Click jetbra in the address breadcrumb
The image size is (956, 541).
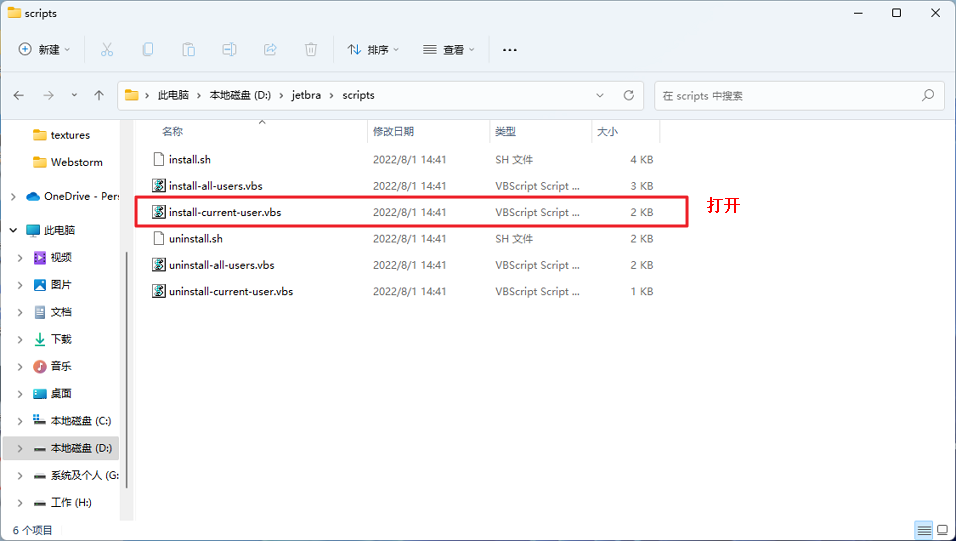[x=306, y=95]
